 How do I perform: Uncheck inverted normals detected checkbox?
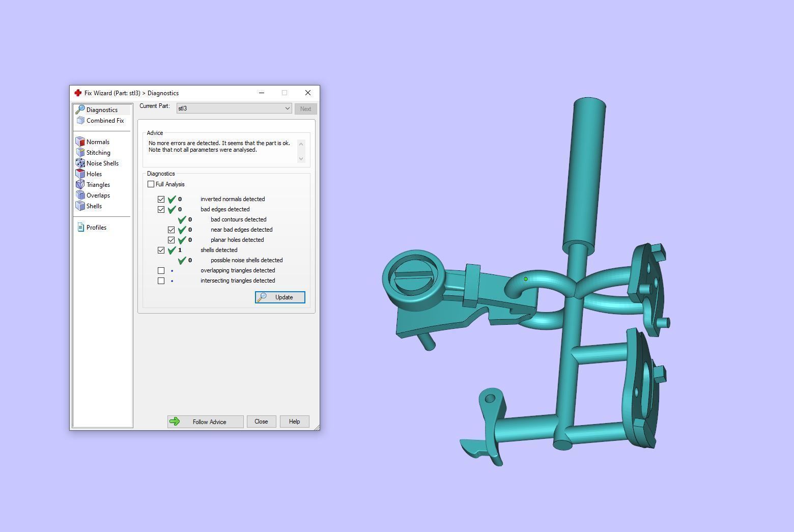tap(161, 199)
